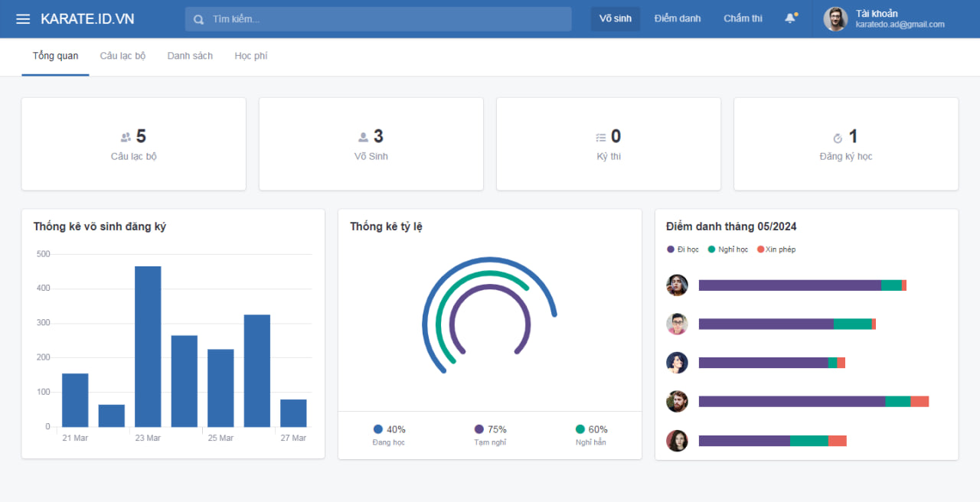Click the blue Đang học 40% swatch
This screenshot has height=502, width=980.
(x=378, y=429)
